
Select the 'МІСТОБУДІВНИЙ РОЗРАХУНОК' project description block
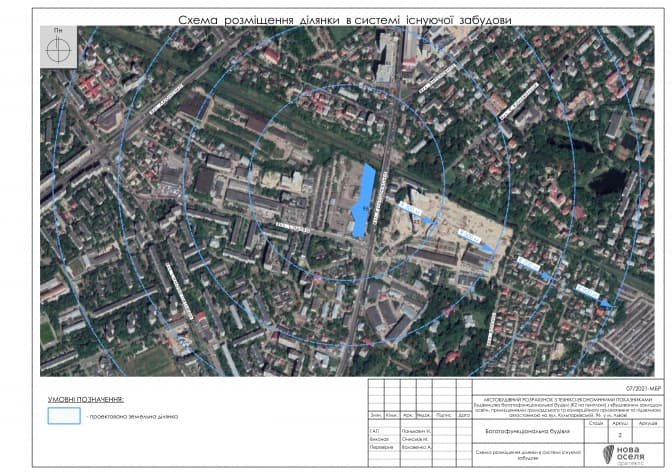click(568, 407)
